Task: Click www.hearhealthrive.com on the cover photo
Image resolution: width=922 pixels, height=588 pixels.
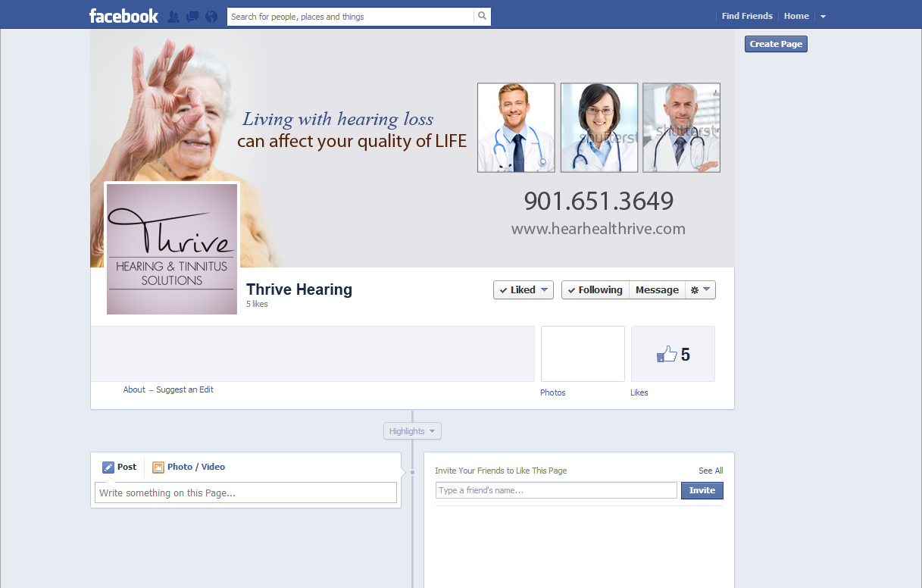Action: point(599,229)
